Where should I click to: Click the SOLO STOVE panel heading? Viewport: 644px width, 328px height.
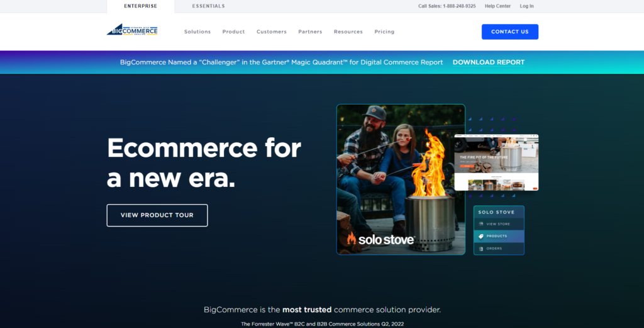[x=496, y=212]
